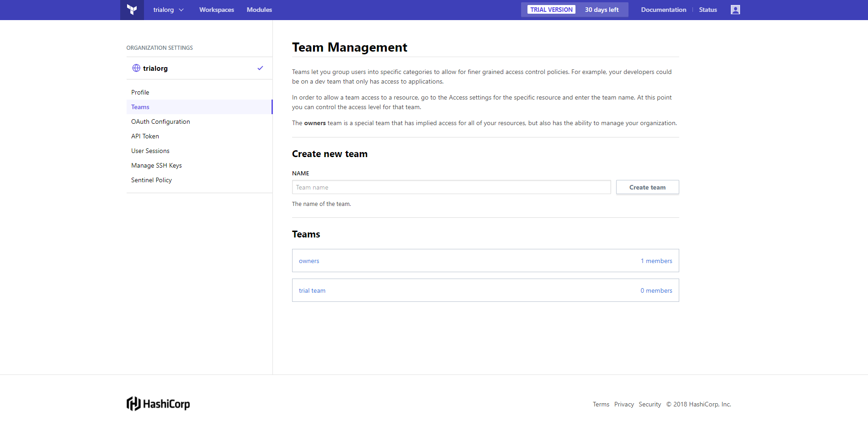Click the HashiCorp logo in footer
Viewport: 868px width, 432px height.
[158, 404]
